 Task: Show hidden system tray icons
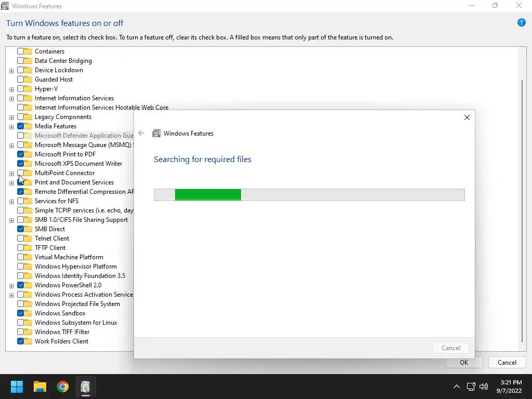pos(457,387)
